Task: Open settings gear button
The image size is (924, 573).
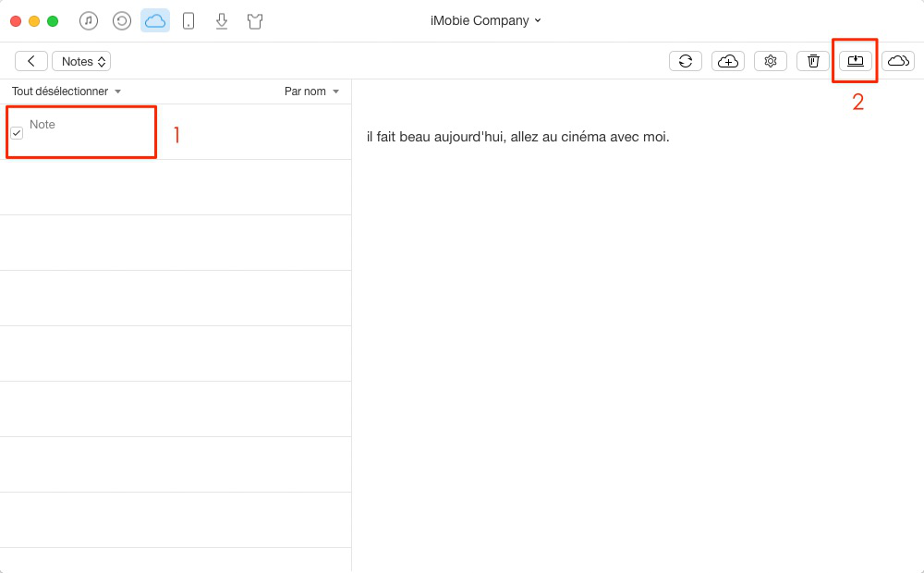Action: coord(771,61)
